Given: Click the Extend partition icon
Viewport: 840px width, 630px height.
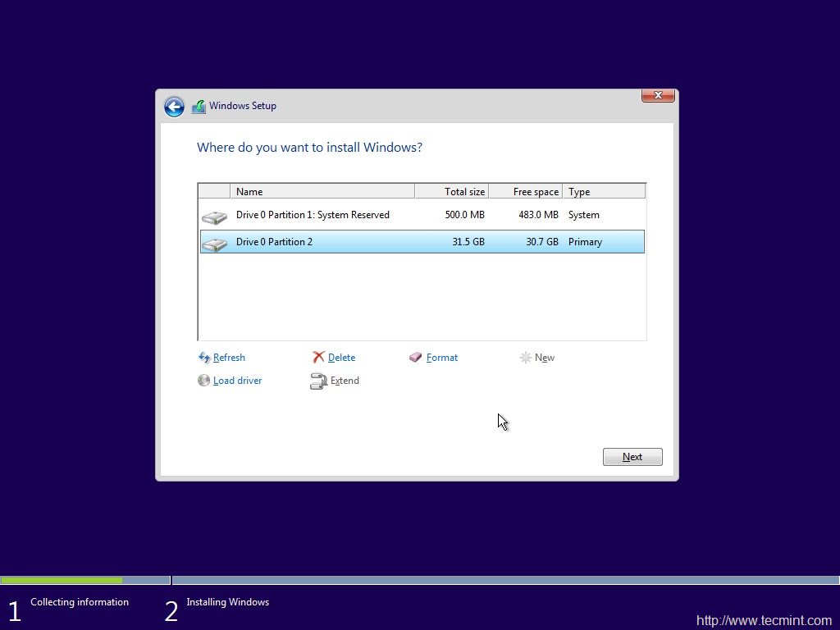Looking at the screenshot, I should (x=319, y=381).
